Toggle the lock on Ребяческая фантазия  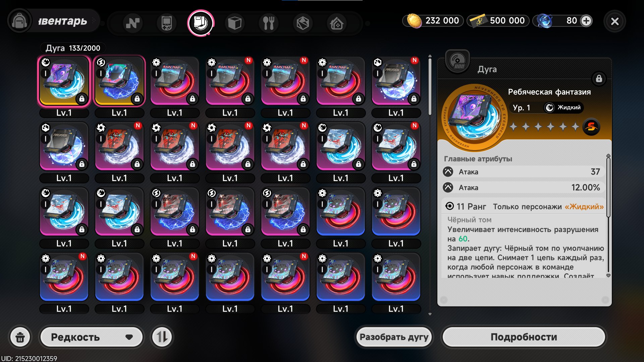[599, 79]
